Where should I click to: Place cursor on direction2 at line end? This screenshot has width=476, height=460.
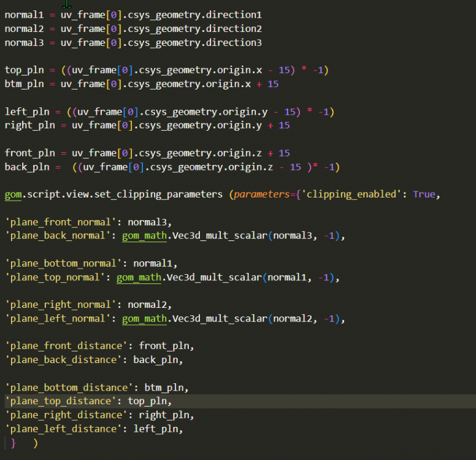click(236, 28)
